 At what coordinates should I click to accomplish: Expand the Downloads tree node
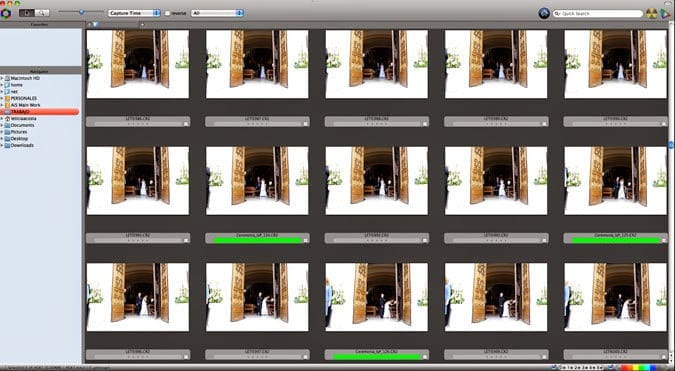point(2,145)
